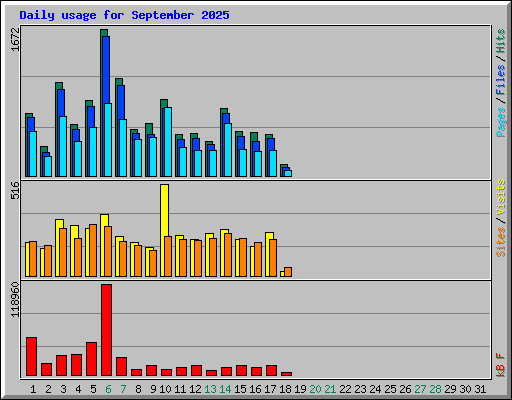This screenshot has height=400, width=512.
Task: Click the 'Pages' legend label
Action: [500, 122]
